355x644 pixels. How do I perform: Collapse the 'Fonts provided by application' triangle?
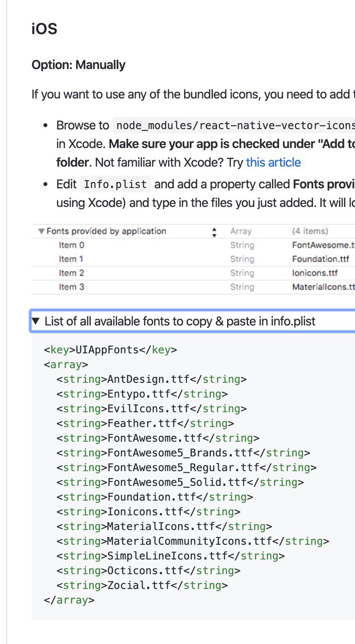tap(41, 231)
